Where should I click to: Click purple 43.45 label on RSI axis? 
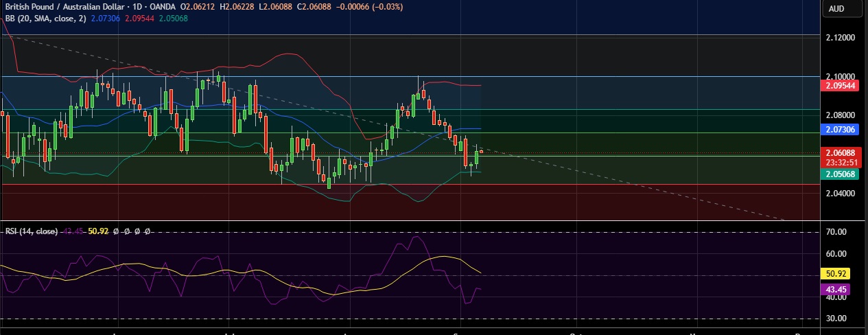836,290
